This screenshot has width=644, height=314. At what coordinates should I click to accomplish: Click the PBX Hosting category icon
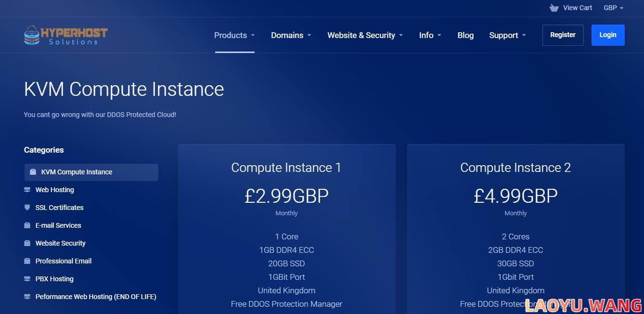coord(27,279)
